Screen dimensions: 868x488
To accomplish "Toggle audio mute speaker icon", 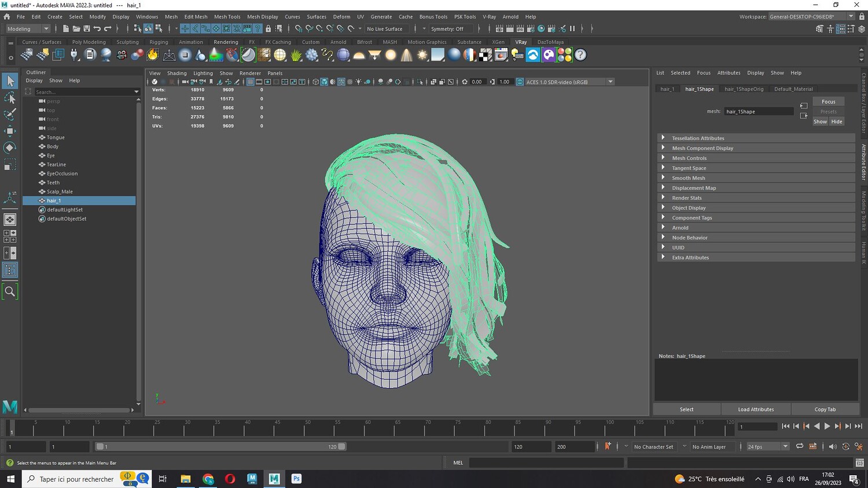I will pyautogui.click(x=832, y=446).
